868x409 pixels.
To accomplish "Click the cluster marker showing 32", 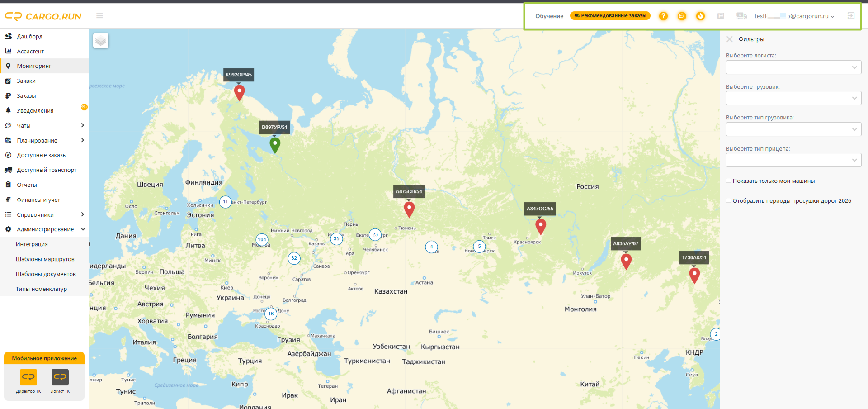I will pos(294,258).
